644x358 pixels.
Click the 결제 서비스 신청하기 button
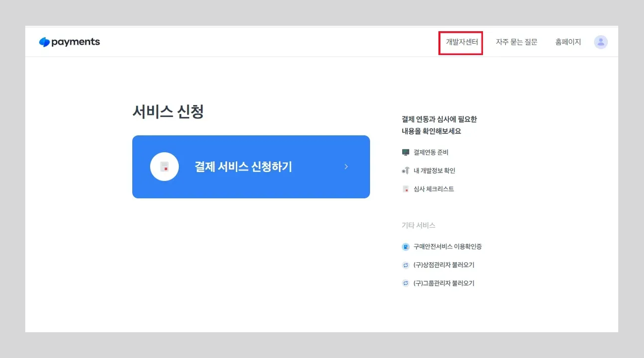251,167
